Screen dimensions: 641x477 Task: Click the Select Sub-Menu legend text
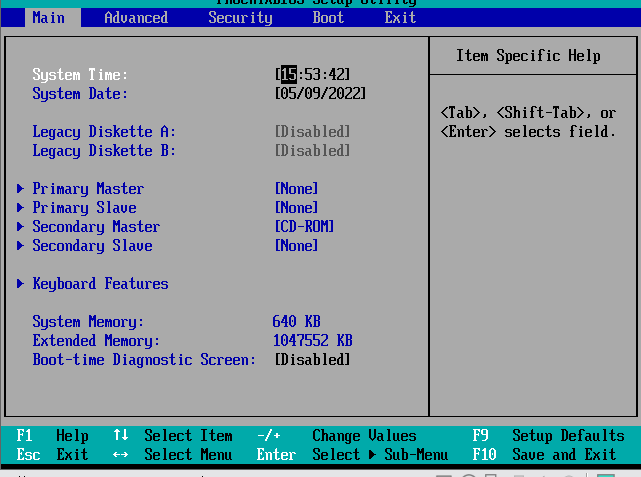[x=381, y=455]
